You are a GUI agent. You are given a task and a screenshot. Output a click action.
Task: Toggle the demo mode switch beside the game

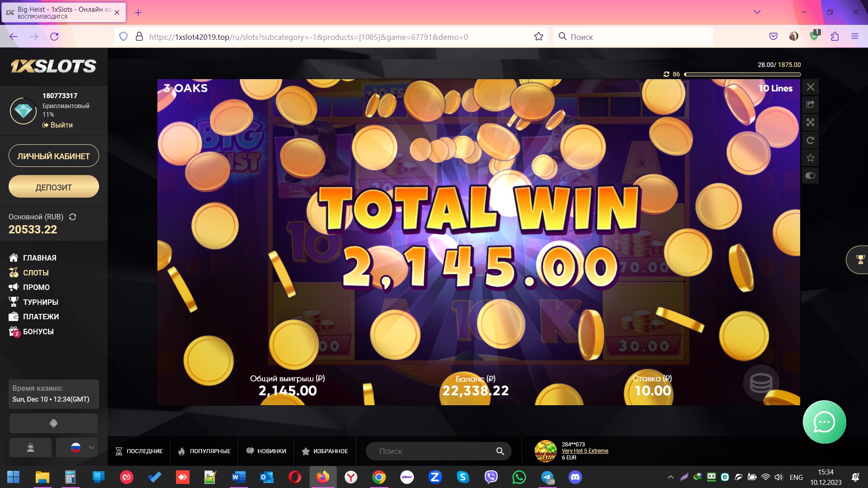coord(810,175)
